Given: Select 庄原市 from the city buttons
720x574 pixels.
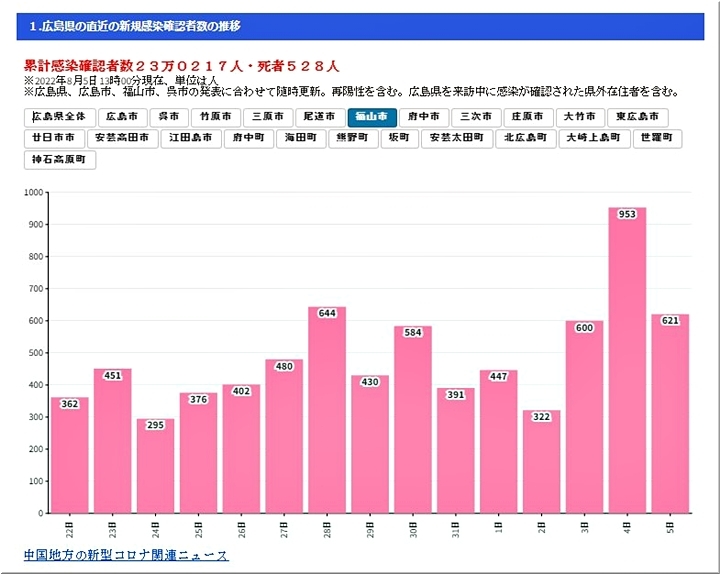Looking at the screenshot, I should point(528,117).
